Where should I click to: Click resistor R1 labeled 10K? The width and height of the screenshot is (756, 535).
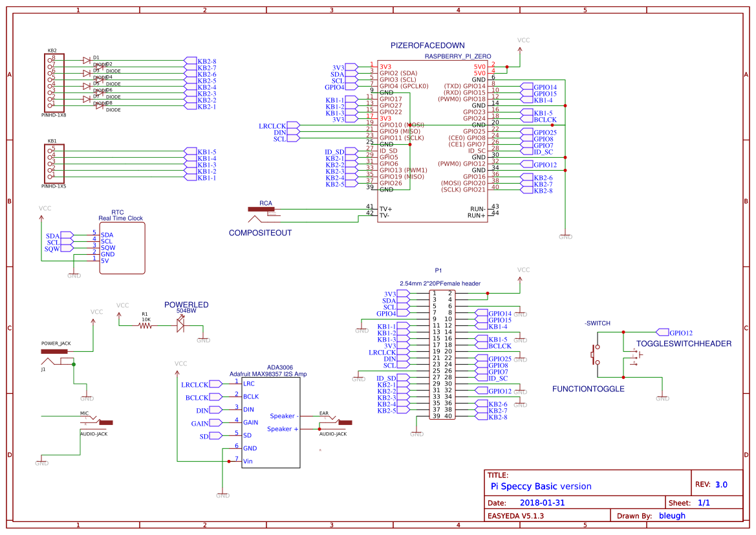[x=145, y=327]
